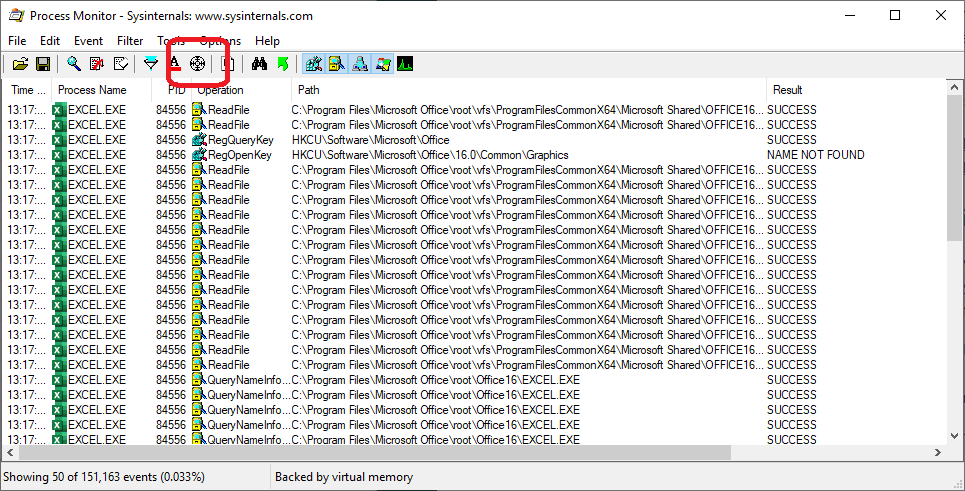
Task: Click the green Jump To Object arrow
Action: (283, 64)
